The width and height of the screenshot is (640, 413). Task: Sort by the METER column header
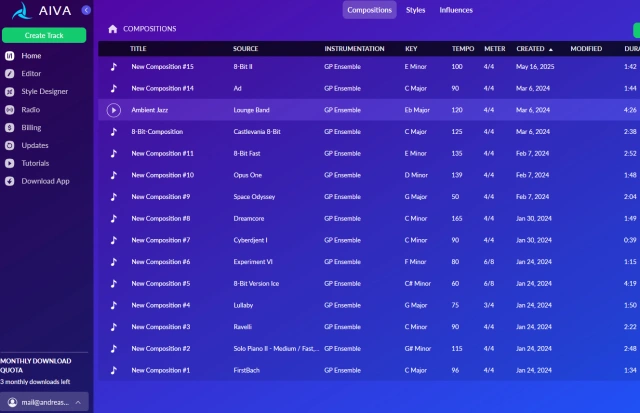[x=495, y=49]
